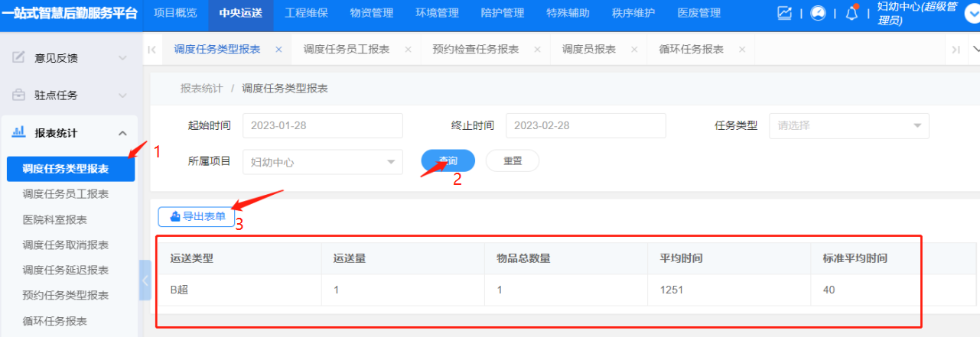Click the 运送量 column header

point(403,258)
